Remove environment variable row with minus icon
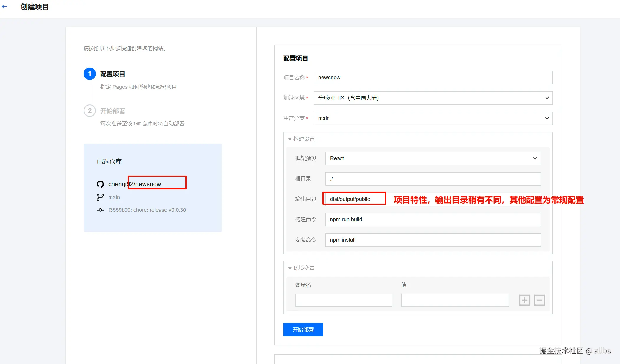Viewport: 620px width, 364px height. pyautogui.click(x=539, y=300)
